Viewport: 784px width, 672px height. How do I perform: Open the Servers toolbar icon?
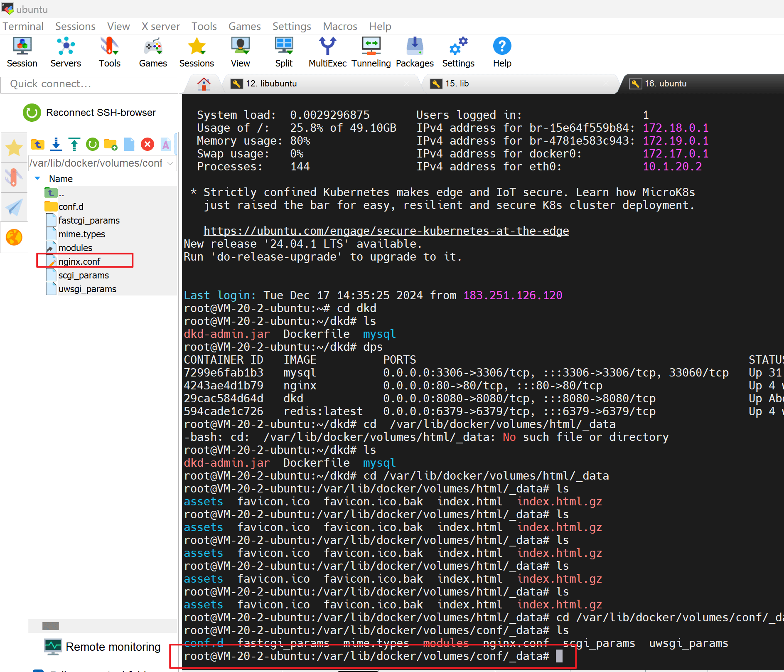click(66, 52)
